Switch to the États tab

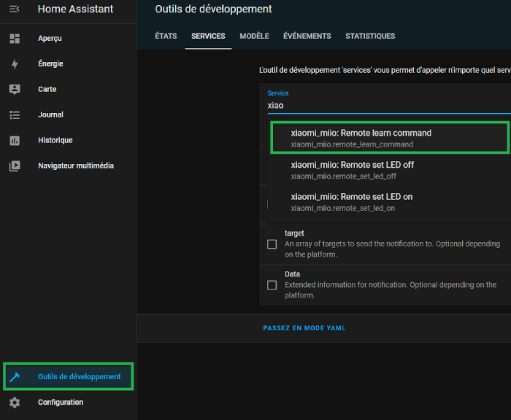(x=166, y=36)
